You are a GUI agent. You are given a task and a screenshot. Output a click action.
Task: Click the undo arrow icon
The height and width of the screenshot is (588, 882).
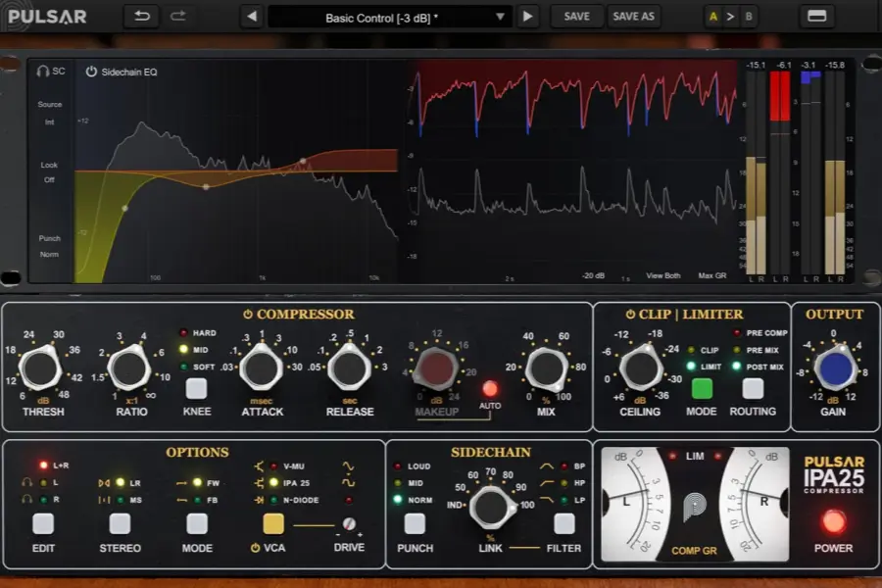tap(142, 16)
